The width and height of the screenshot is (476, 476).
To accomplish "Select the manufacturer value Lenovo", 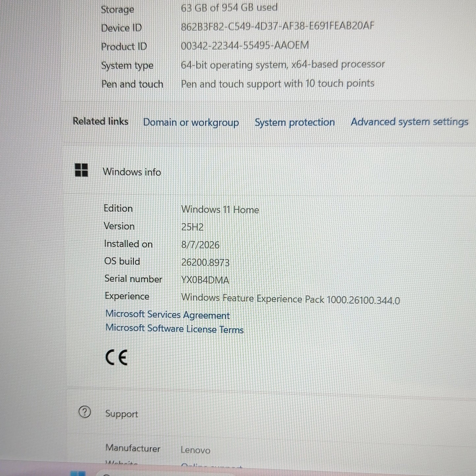I will click(195, 450).
